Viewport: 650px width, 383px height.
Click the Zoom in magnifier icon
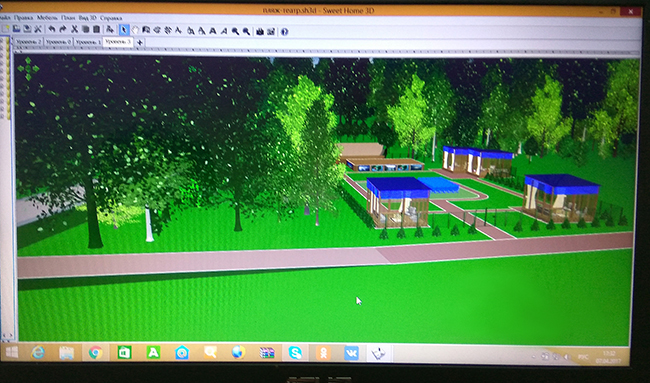coord(235,31)
